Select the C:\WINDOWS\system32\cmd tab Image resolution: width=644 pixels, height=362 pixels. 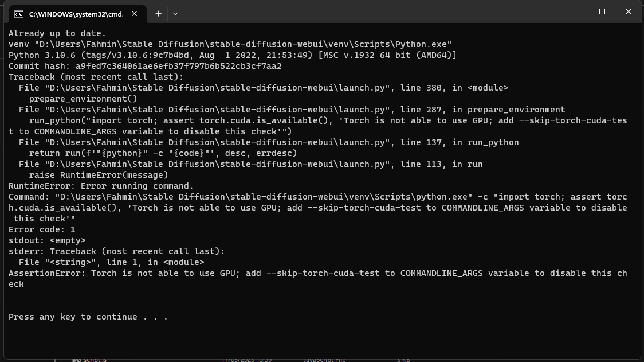click(x=68, y=13)
